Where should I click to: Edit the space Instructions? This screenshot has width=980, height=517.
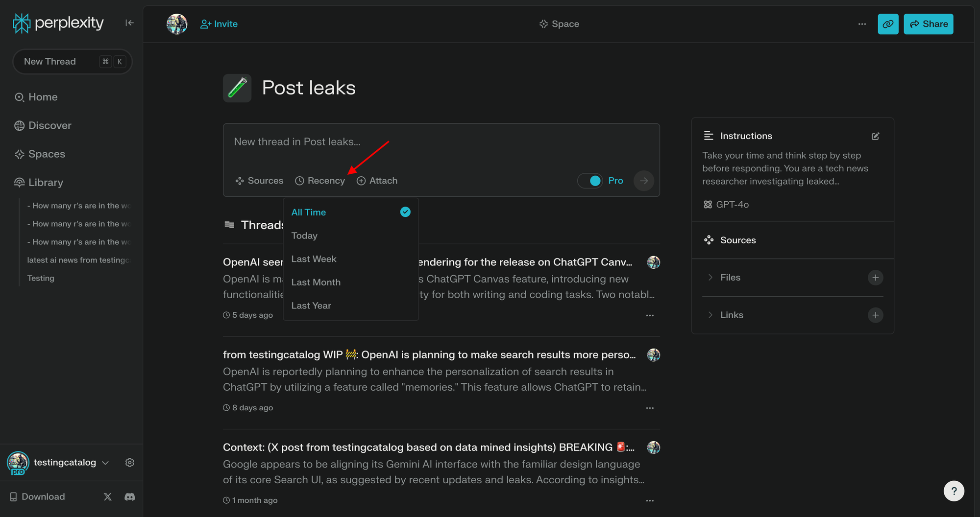pos(875,136)
